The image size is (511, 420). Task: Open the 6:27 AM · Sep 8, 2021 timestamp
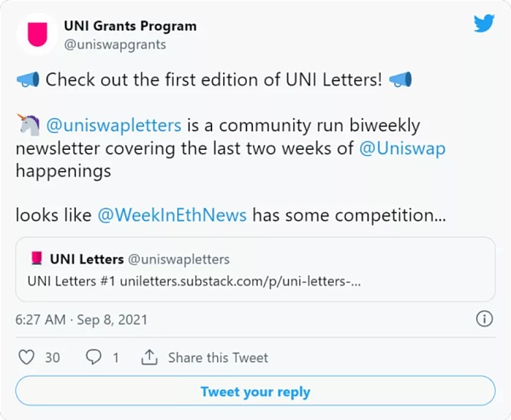coord(81,319)
